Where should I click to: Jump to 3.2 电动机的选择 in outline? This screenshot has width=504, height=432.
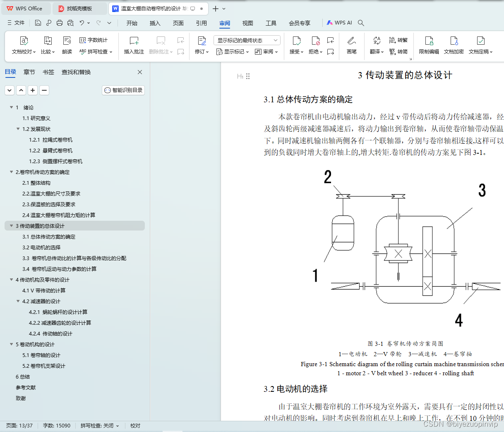coord(41,247)
